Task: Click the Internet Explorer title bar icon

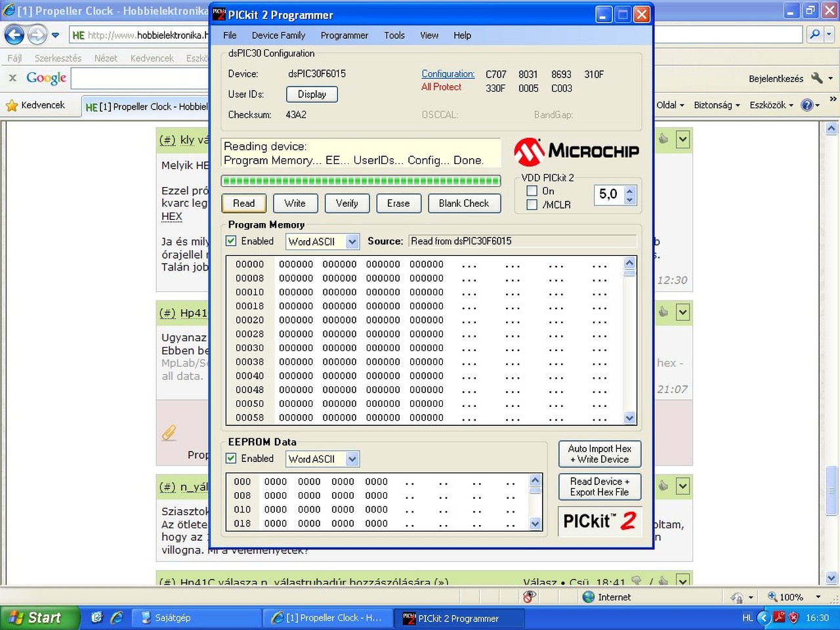Action: click(9, 10)
